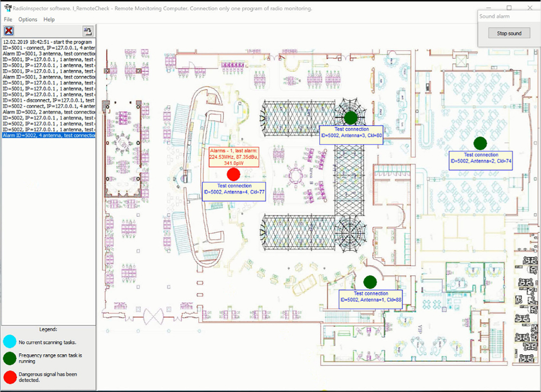Screen dimensions: 541x392
Task: Select the 'start the program' log entry
Action: [48, 42]
